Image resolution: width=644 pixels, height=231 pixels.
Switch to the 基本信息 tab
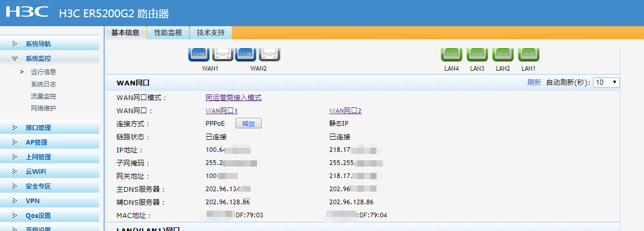[125, 32]
